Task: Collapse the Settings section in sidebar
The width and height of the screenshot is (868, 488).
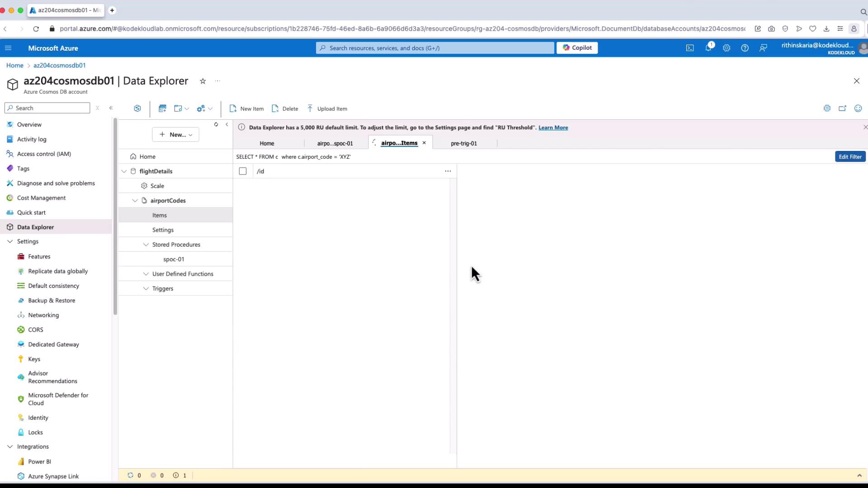Action: point(10,242)
